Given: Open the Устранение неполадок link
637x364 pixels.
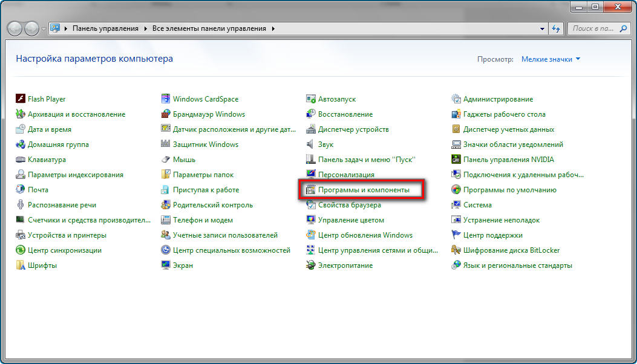Looking at the screenshot, I should coord(501,220).
